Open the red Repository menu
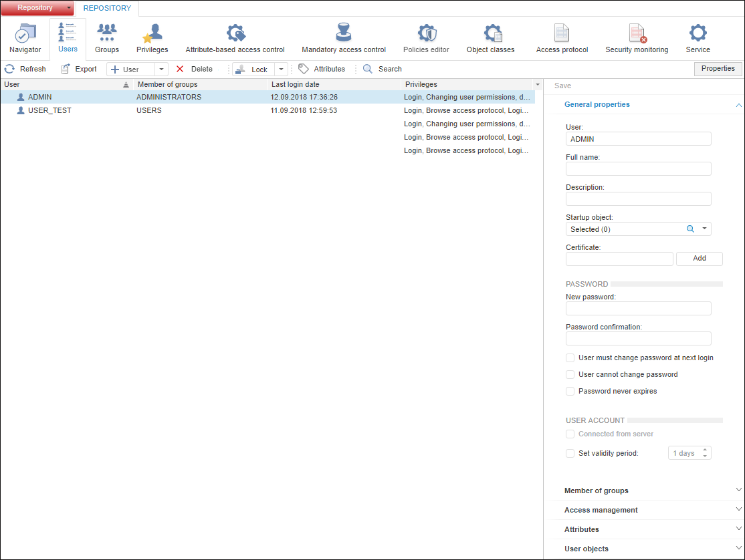745x560 pixels. 37,8
